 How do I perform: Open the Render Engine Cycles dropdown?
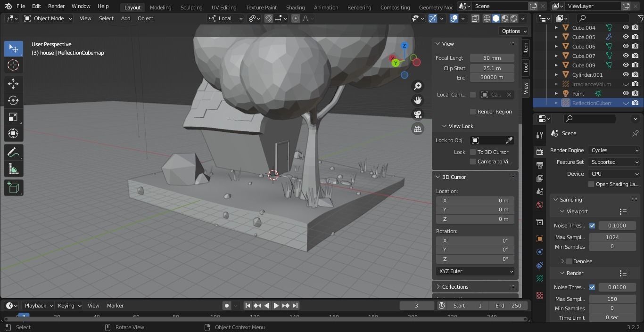[x=614, y=150]
